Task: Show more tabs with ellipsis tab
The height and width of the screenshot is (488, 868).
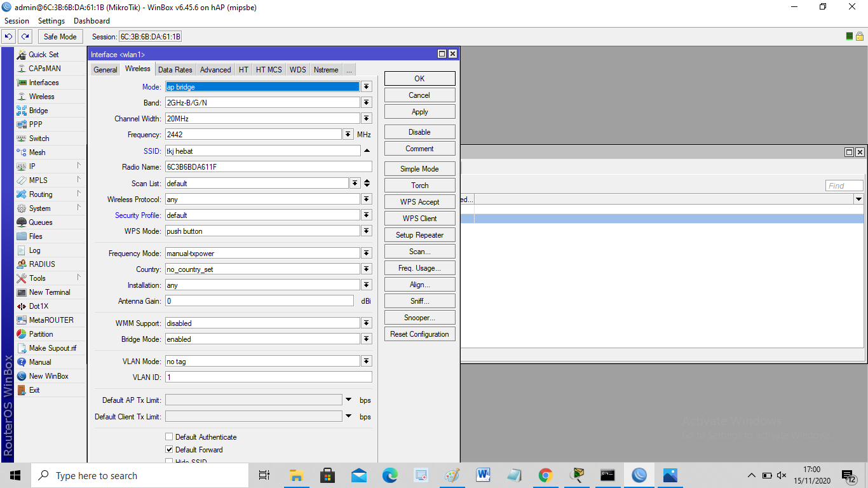Action: pyautogui.click(x=349, y=70)
